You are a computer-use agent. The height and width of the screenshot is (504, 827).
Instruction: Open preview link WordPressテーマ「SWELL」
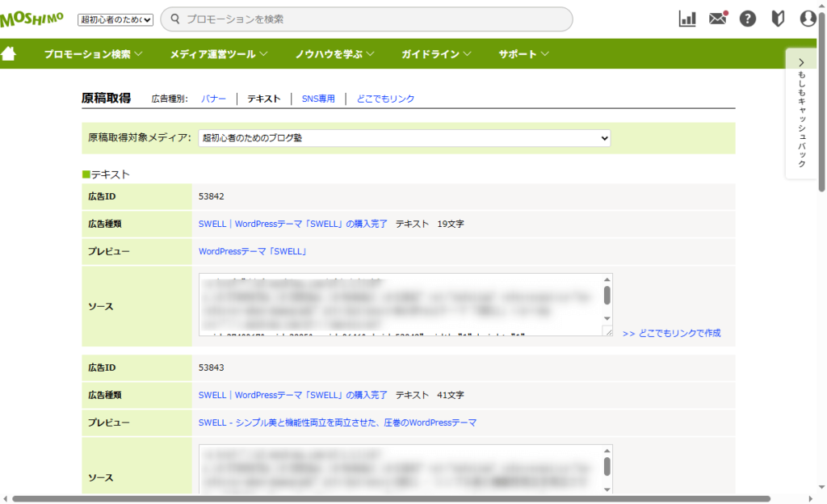tap(253, 251)
